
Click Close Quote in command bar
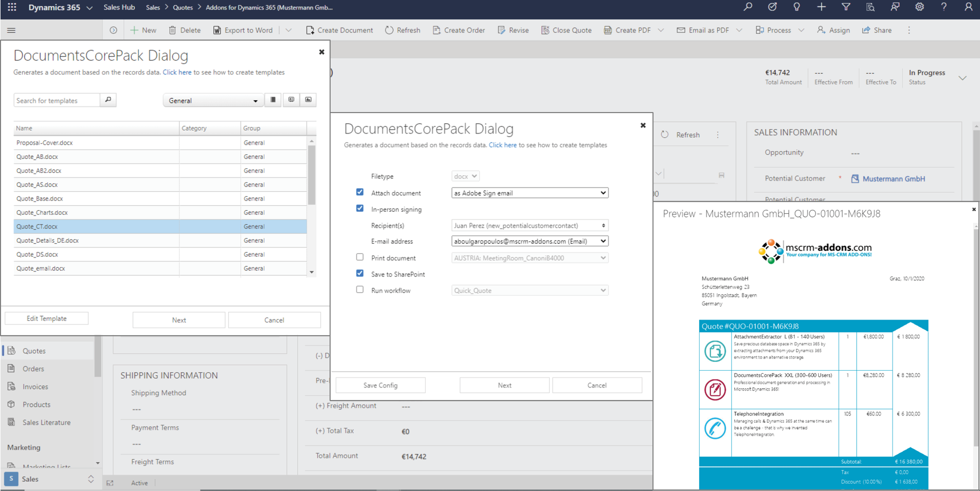pos(566,30)
